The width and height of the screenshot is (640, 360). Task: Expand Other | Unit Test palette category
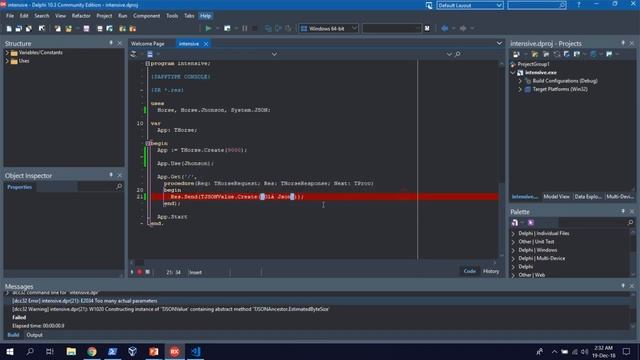(513, 242)
